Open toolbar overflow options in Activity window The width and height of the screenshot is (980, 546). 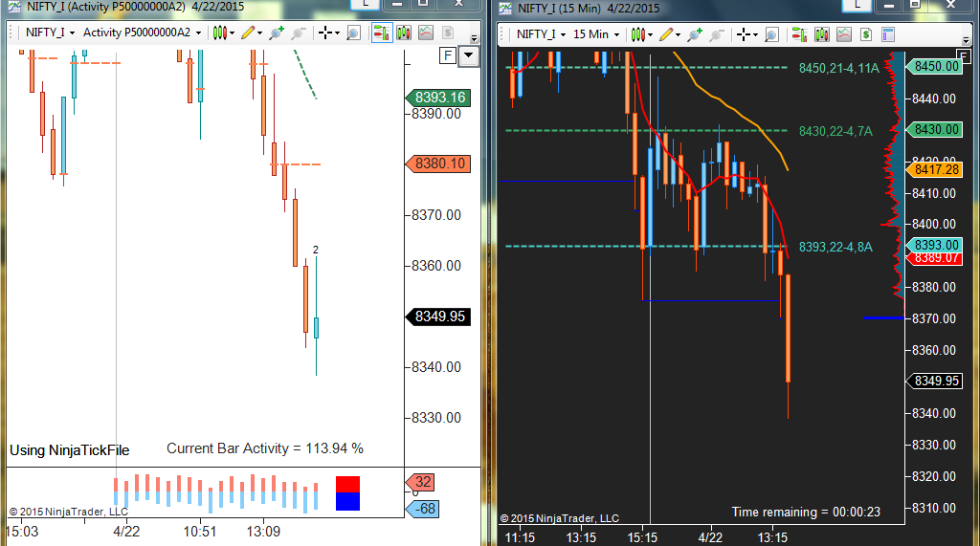475,38
